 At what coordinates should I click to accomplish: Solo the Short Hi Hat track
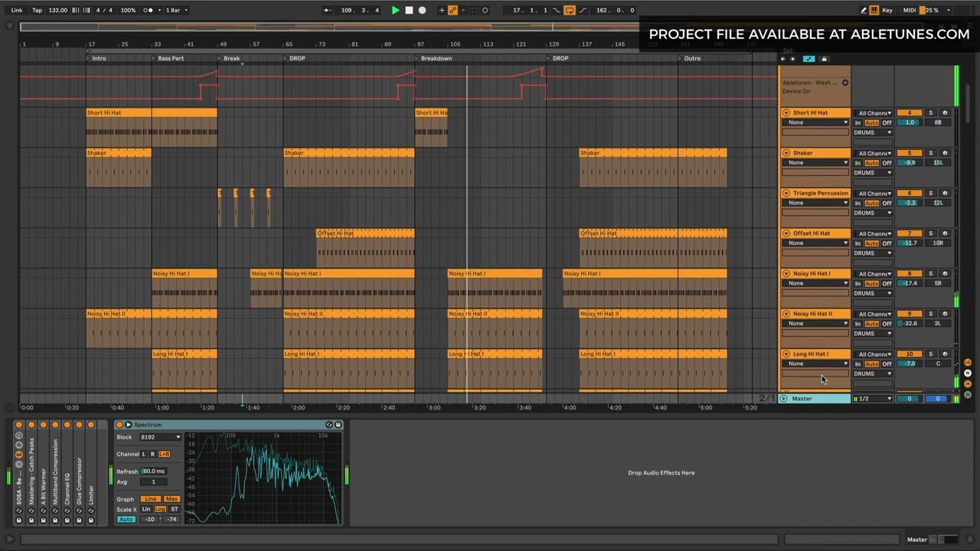tap(931, 112)
